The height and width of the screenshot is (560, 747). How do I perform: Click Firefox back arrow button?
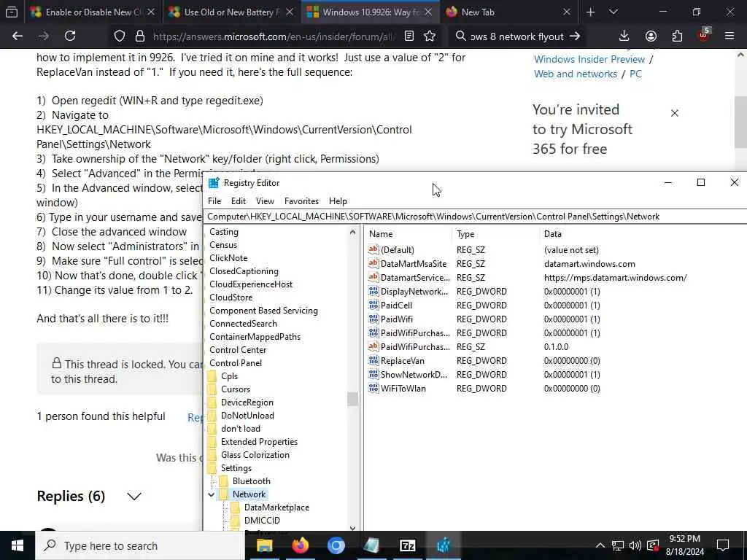pos(18,36)
